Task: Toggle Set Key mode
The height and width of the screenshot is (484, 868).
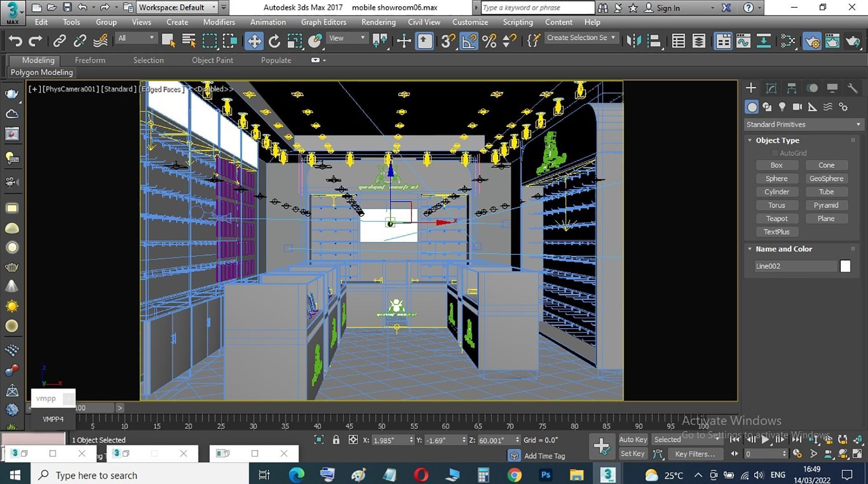Action: click(x=632, y=454)
